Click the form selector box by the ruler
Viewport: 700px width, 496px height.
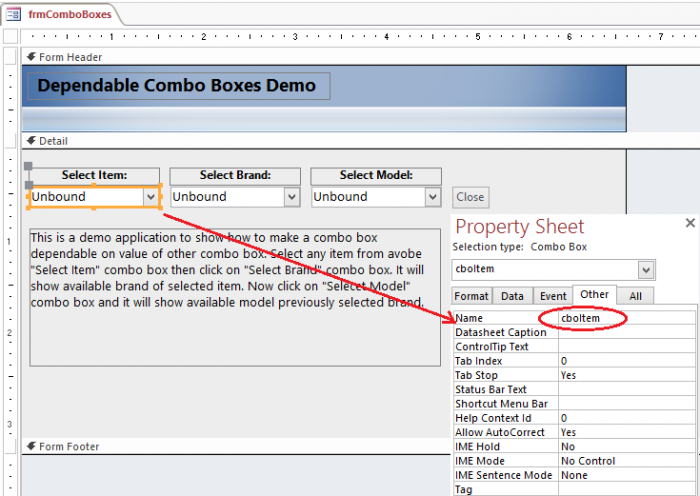tap(10, 36)
